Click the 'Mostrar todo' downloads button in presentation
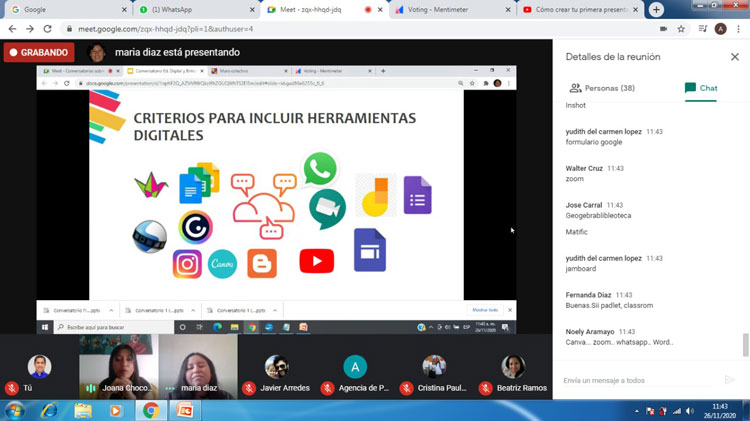 pos(485,310)
